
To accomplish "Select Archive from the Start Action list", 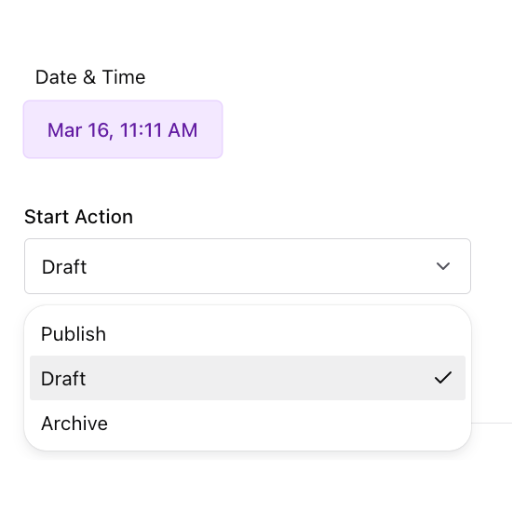I will pos(247,423).
